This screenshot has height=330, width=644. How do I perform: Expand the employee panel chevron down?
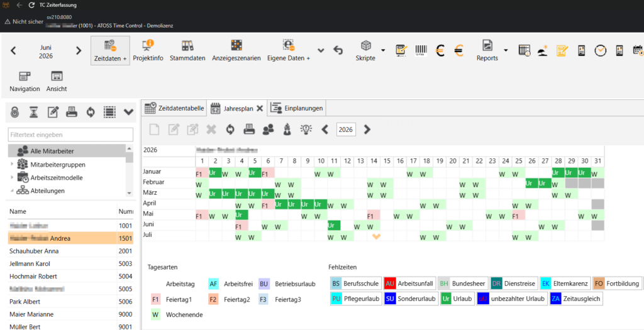[128, 112]
